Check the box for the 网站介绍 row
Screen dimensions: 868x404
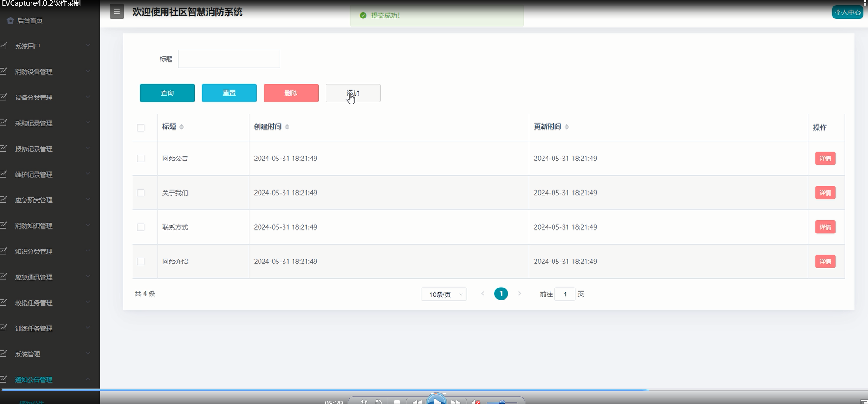141,262
